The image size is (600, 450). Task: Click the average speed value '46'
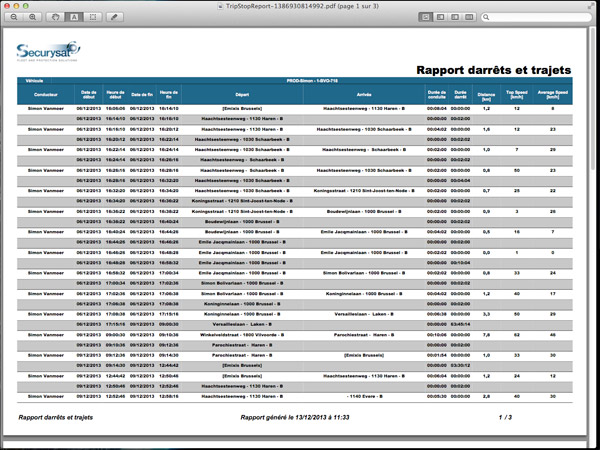tap(553, 335)
